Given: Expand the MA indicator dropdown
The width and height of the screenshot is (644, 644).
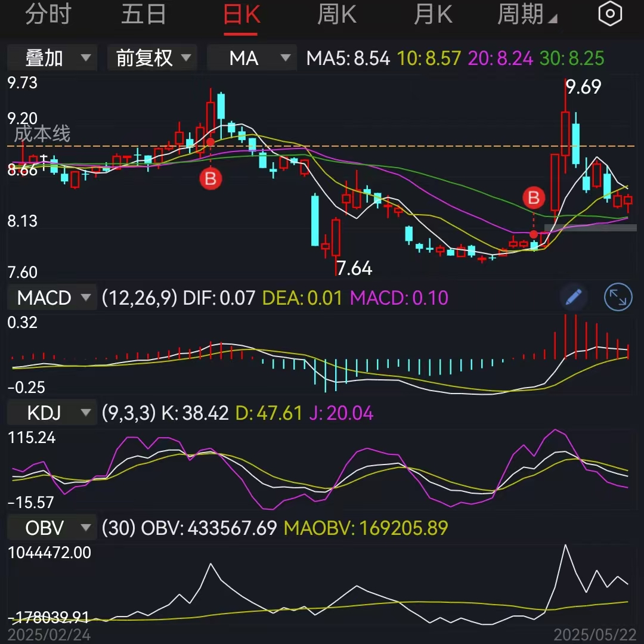Looking at the screenshot, I should tap(251, 58).
